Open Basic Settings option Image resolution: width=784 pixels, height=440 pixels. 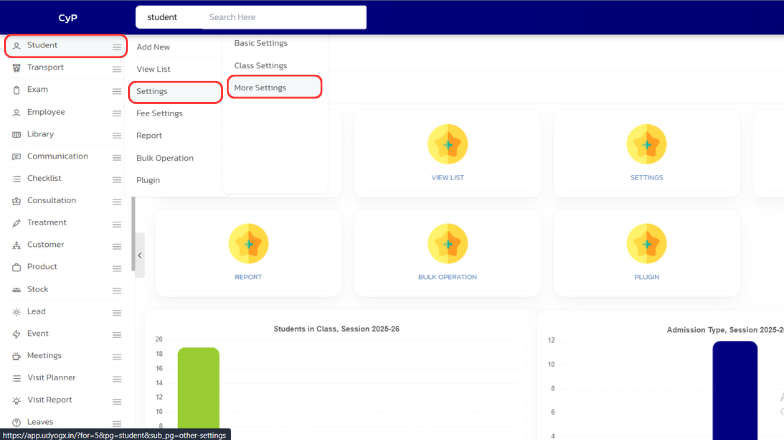260,43
